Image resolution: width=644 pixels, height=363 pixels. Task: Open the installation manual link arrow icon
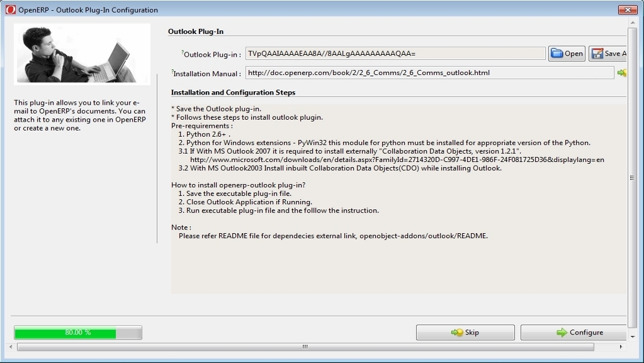coord(621,73)
